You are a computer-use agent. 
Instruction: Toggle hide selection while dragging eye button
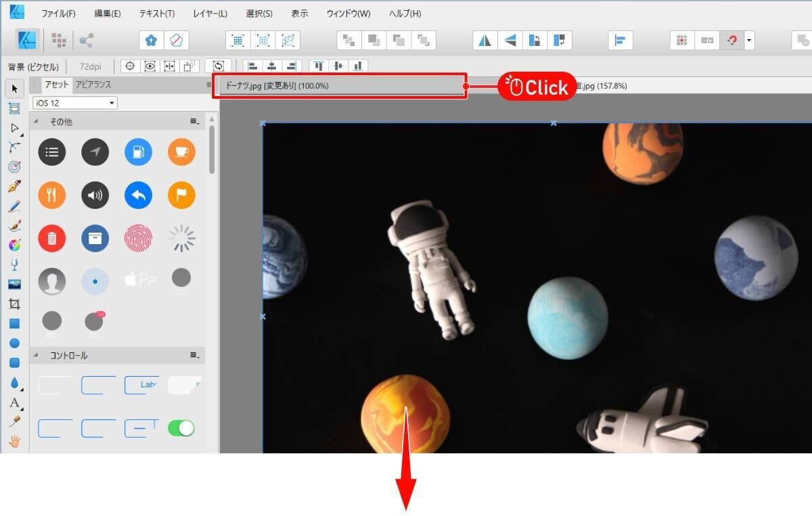click(150, 66)
